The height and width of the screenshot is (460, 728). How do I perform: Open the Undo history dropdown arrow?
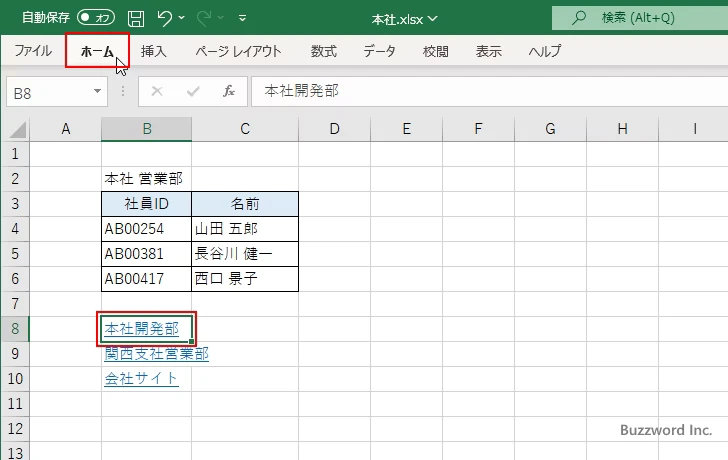point(182,18)
